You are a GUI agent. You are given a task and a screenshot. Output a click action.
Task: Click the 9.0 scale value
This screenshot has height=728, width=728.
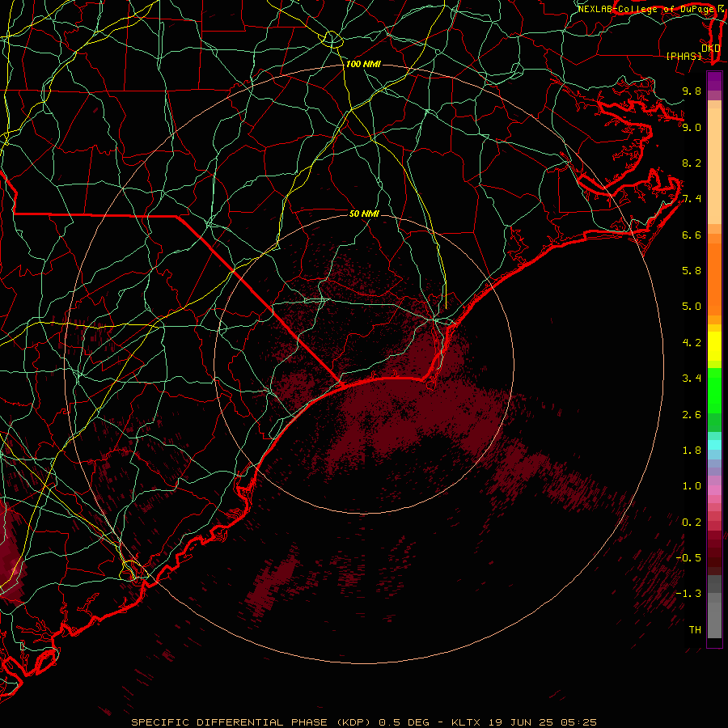[x=692, y=127]
